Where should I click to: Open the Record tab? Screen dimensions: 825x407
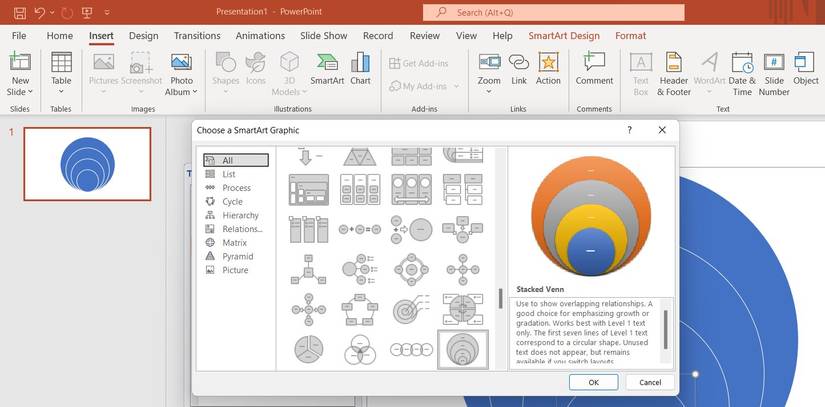click(378, 36)
